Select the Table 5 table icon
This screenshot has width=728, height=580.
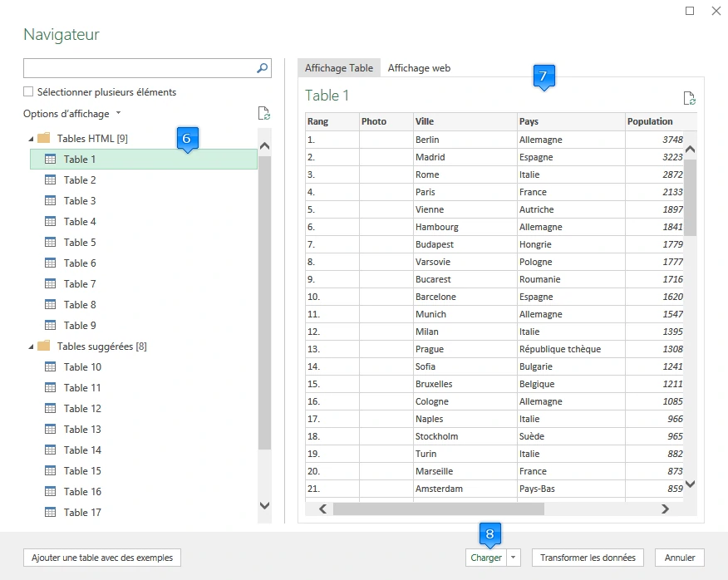[x=50, y=243]
